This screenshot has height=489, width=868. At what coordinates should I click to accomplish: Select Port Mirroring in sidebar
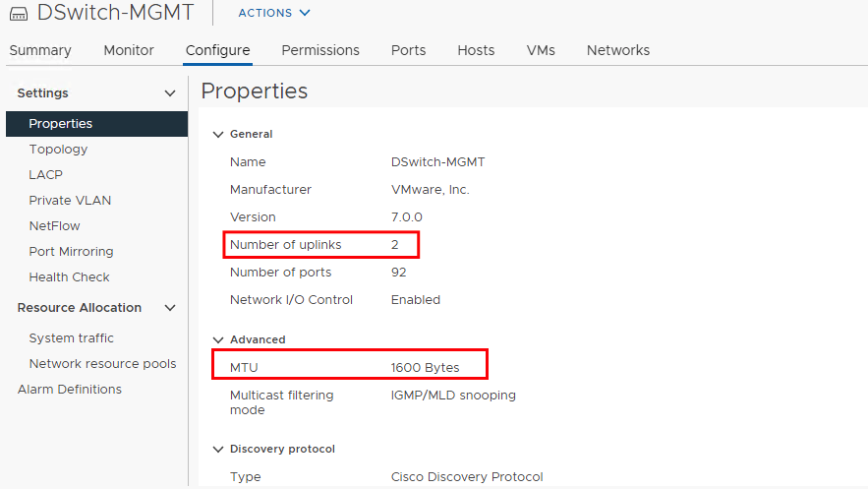71,252
